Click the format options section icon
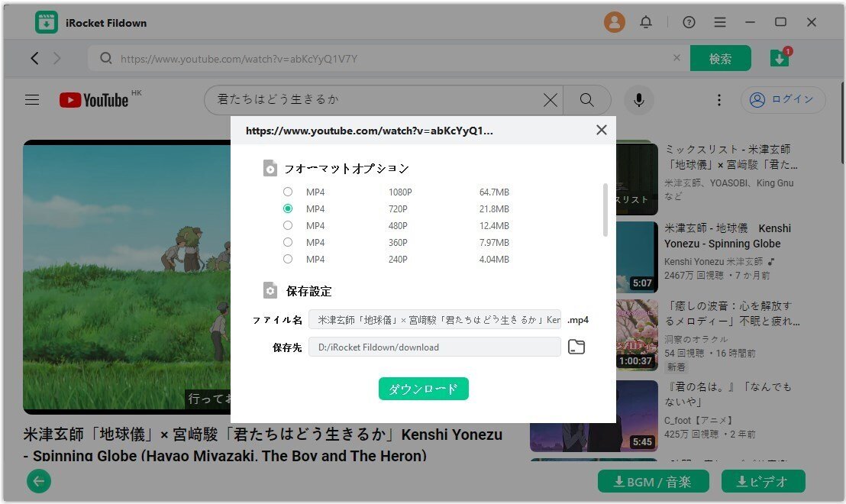The image size is (846, 504). (x=270, y=168)
